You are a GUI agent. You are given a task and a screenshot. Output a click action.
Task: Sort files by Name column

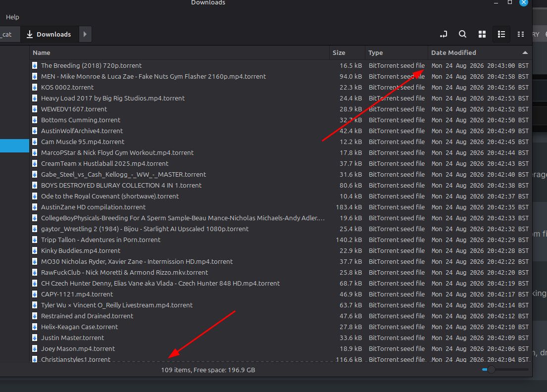click(179, 52)
